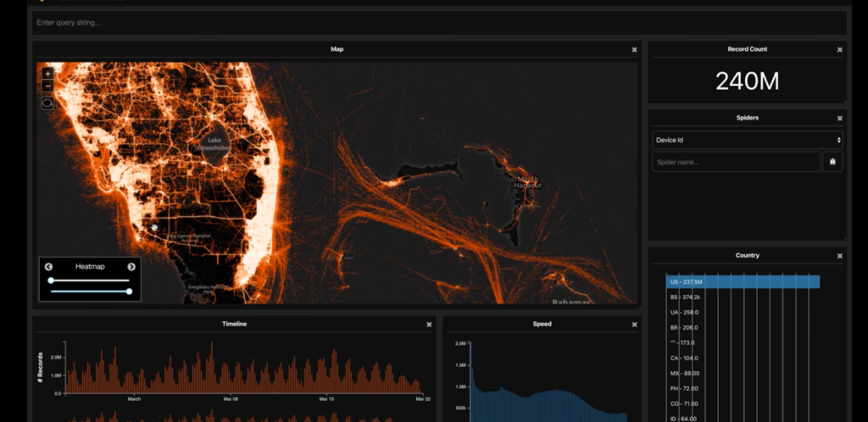868x422 pixels.
Task: Close the Spiders panel
Action: [x=840, y=119]
